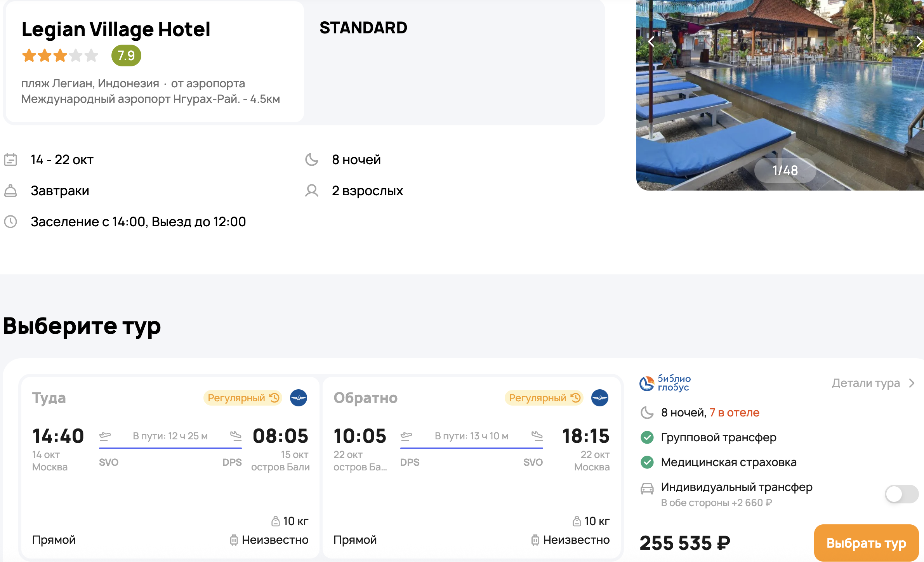This screenshot has height=562, width=924.
Task: Click the car icon beside Индивидуальный трансфер
Action: [x=647, y=488]
